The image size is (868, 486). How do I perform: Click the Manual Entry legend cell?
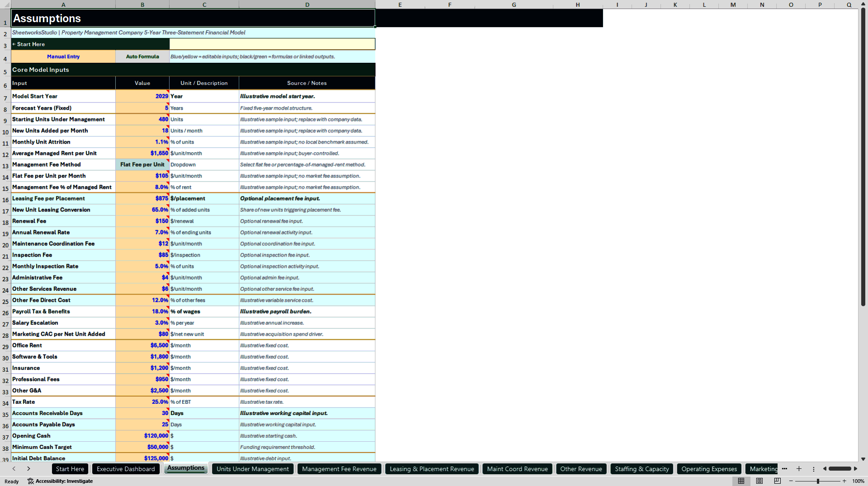click(63, 56)
